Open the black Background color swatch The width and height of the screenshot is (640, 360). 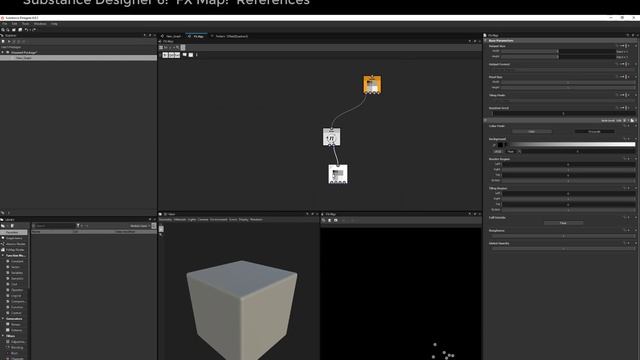point(500,144)
